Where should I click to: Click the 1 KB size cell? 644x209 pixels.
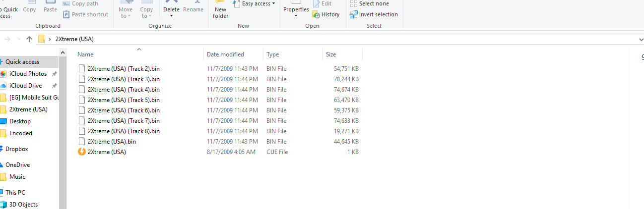[x=353, y=152]
